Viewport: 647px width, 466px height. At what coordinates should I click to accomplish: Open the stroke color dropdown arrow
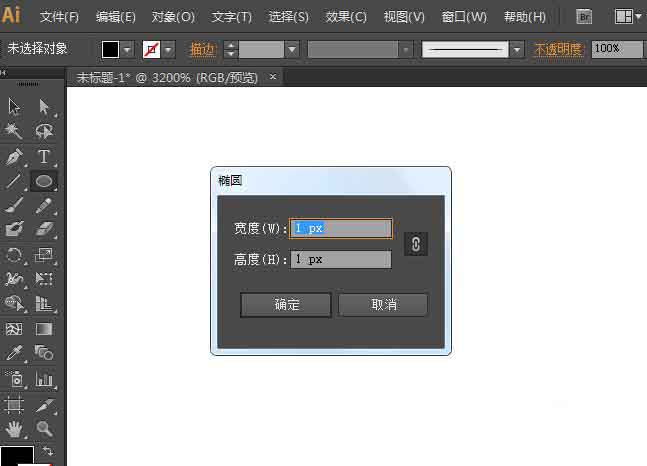pyautogui.click(x=168, y=50)
